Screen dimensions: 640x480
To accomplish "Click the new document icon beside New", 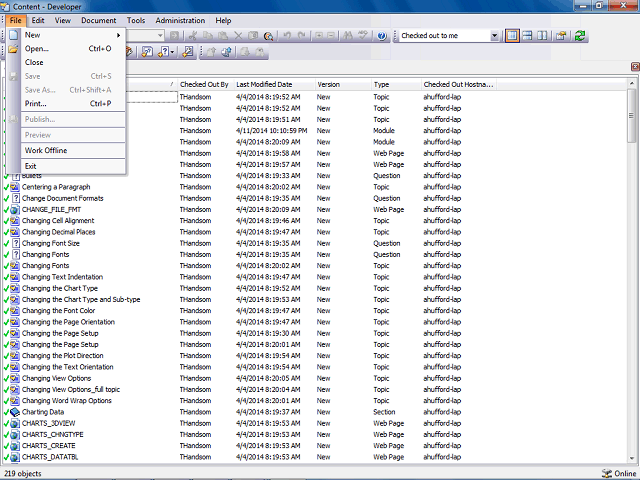I will tap(13, 35).
